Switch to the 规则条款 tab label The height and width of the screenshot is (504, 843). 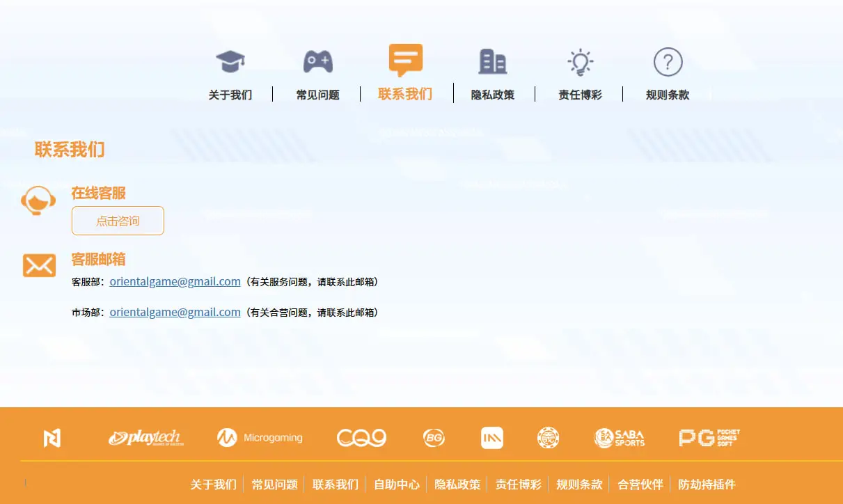click(668, 95)
